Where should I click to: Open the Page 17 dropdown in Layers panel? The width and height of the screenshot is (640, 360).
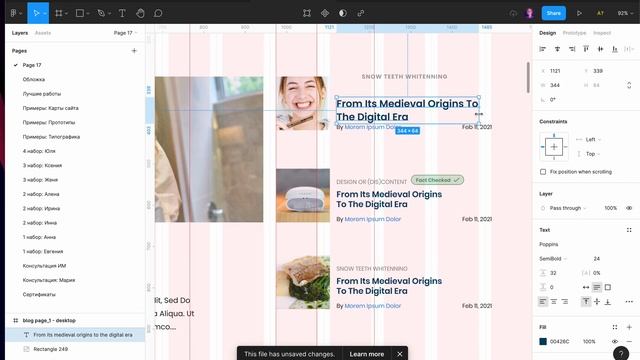125,33
